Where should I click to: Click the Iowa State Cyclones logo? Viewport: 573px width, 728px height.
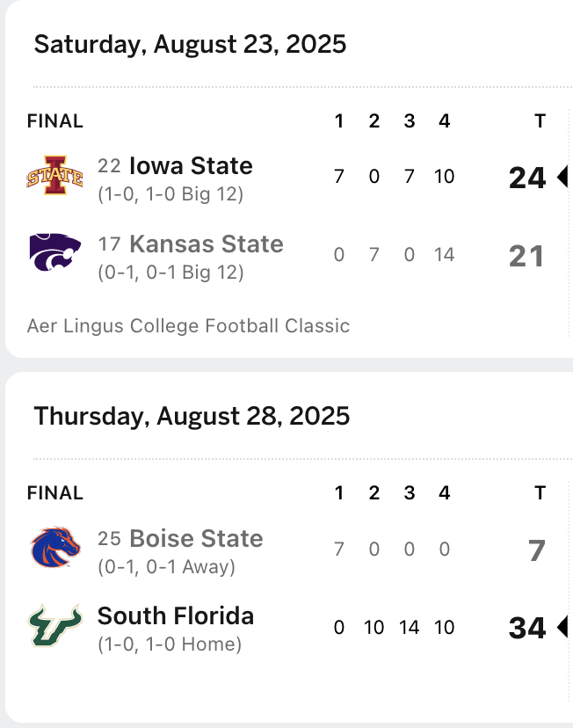pyautogui.click(x=55, y=176)
